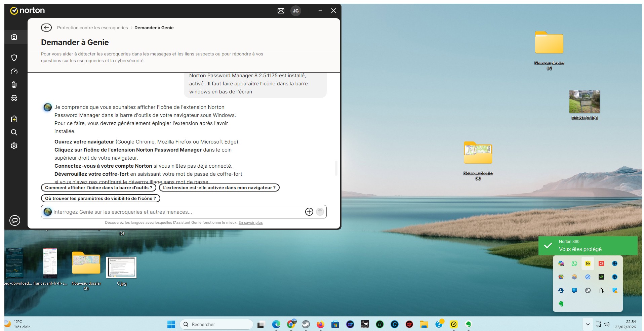Open the Norton sidebar search icon
This screenshot has height=331, width=644.
tap(14, 132)
